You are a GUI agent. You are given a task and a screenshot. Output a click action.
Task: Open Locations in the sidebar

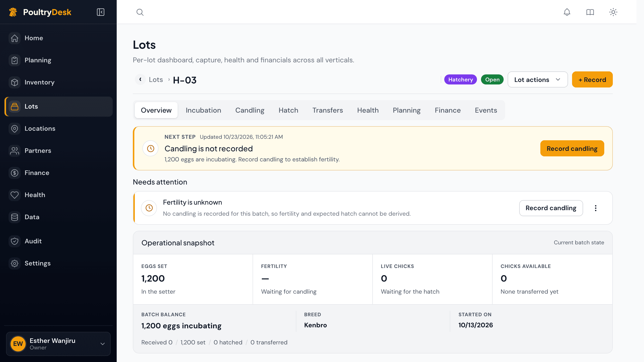tap(58, 128)
